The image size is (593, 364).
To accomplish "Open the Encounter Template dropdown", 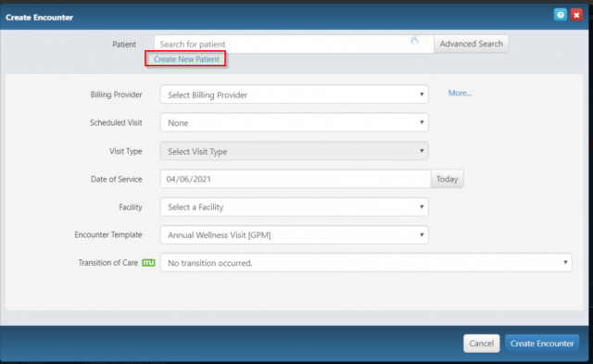I will (x=295, y=235).
